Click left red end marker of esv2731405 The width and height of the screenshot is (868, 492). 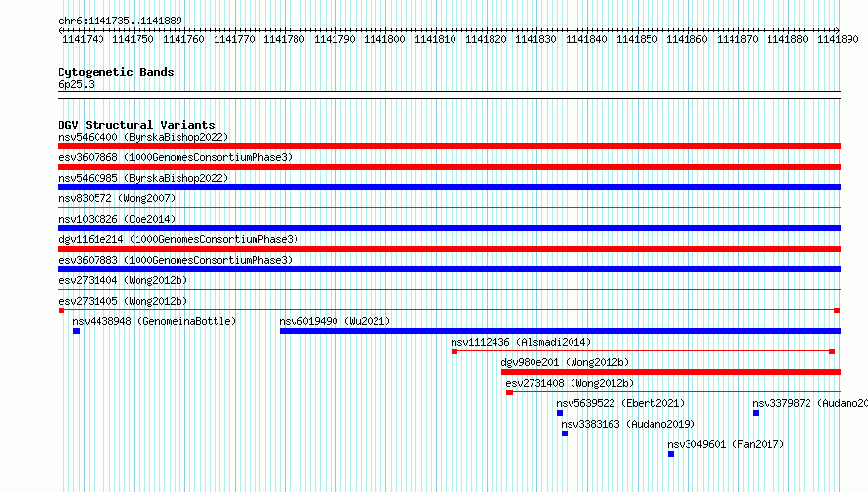pos(61,310)
